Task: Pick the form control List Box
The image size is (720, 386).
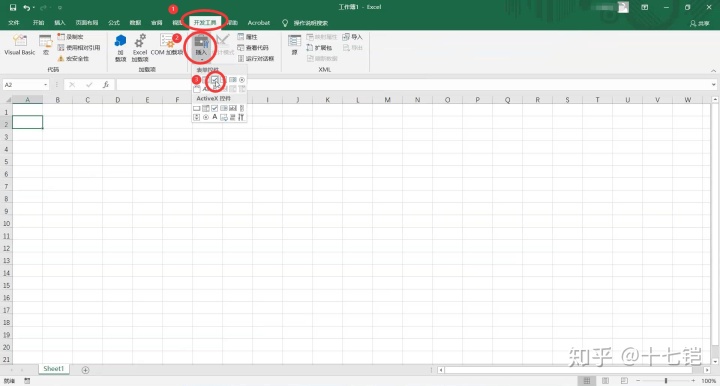Action: pos(233,80)
